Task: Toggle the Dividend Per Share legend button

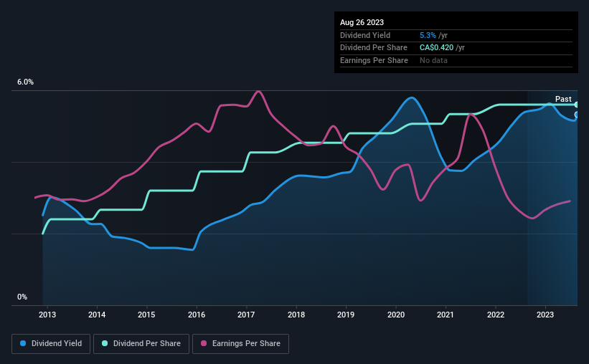Action: (x=141, y=344)
